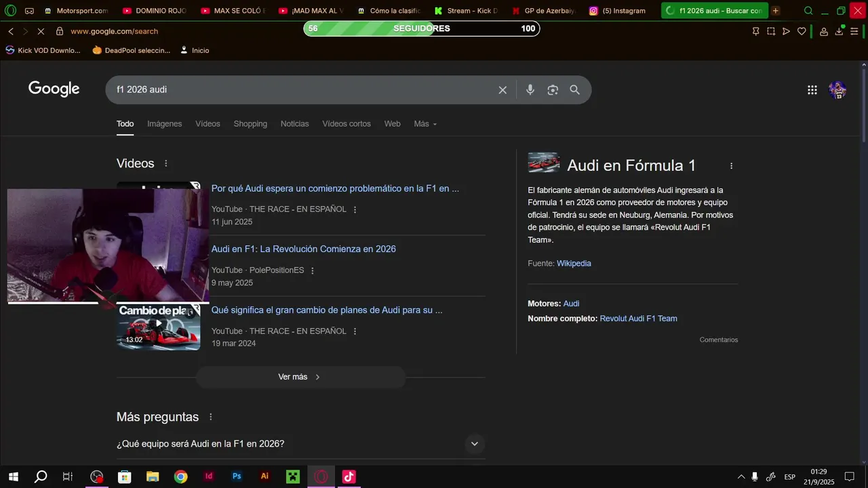868x488 pixels.
Task: Open options beside Más preguntas heading
Action: (x=211, y=417)
